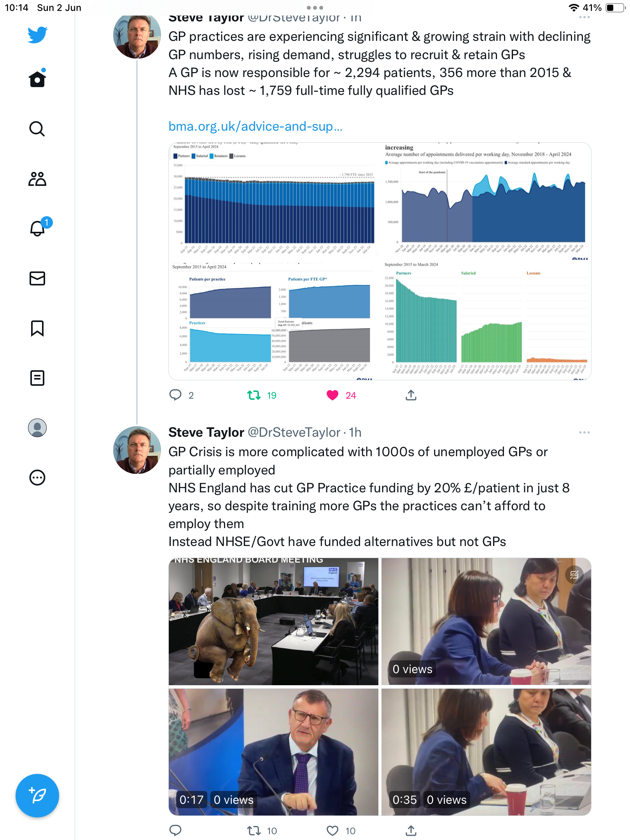Open the More circle-dots menu in sidebar
This screenshot has width=630, height=840.
tap(37, 478)
